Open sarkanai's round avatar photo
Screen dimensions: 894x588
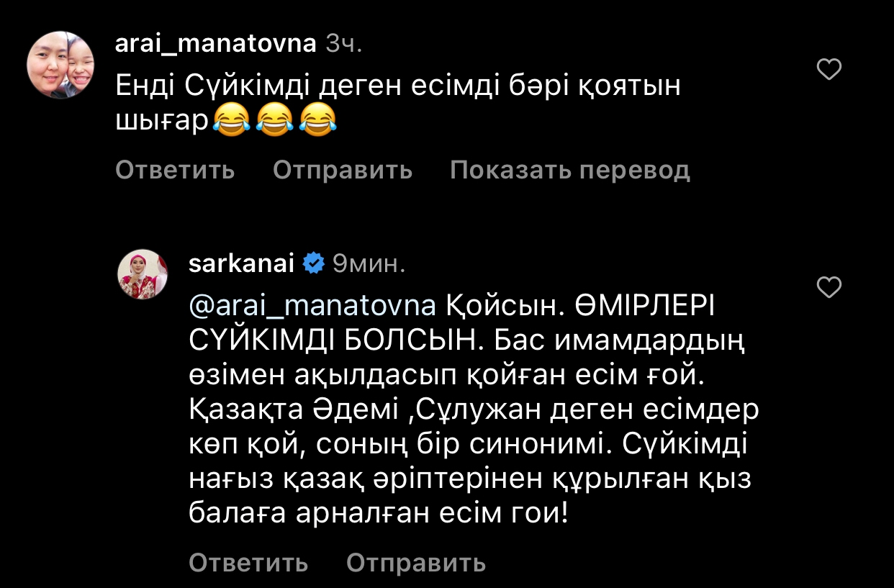(x=143, y=275)
